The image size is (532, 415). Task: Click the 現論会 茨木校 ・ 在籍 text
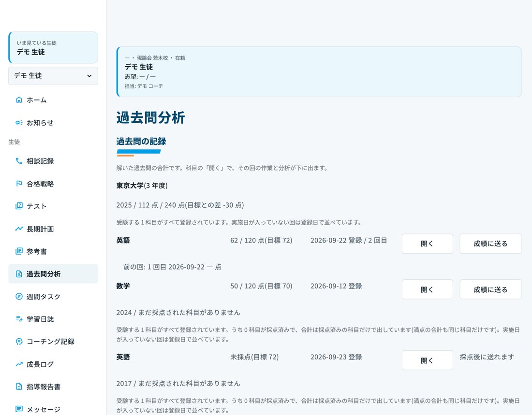coord(161,58)
